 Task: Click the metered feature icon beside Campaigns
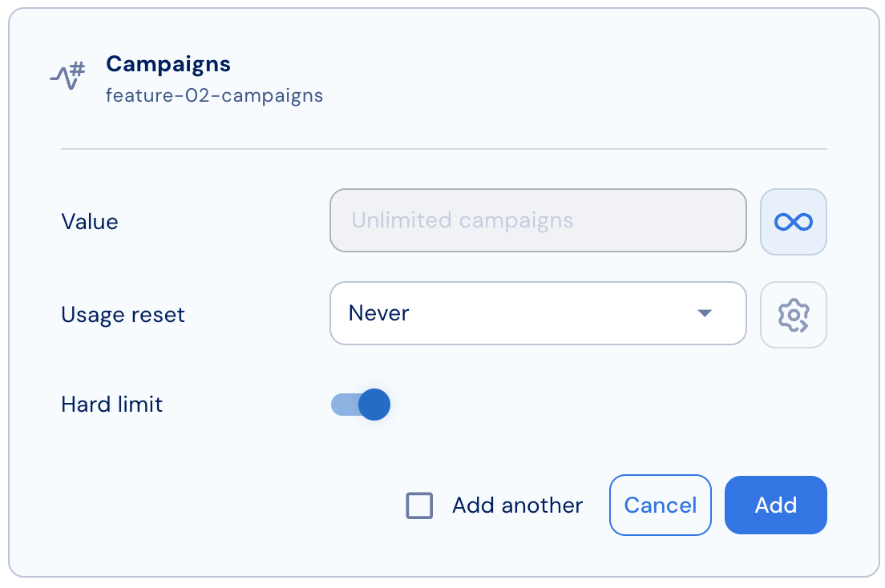67,76
